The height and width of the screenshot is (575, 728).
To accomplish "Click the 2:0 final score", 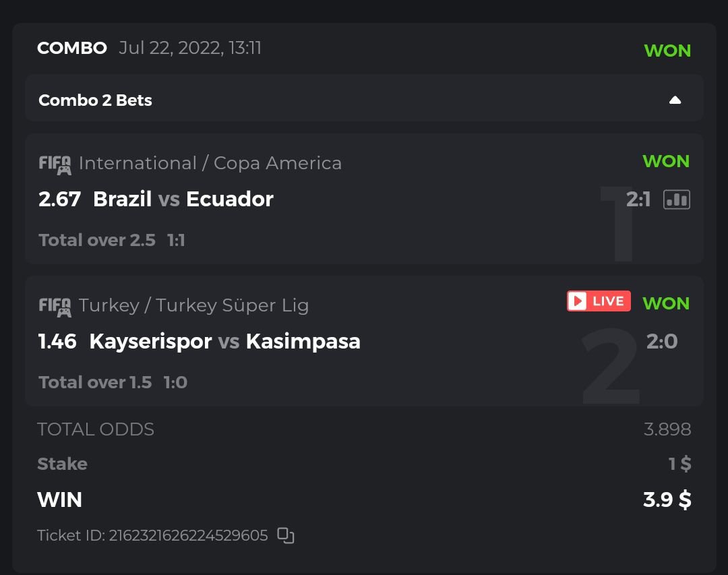I will (x=661, y=342).
